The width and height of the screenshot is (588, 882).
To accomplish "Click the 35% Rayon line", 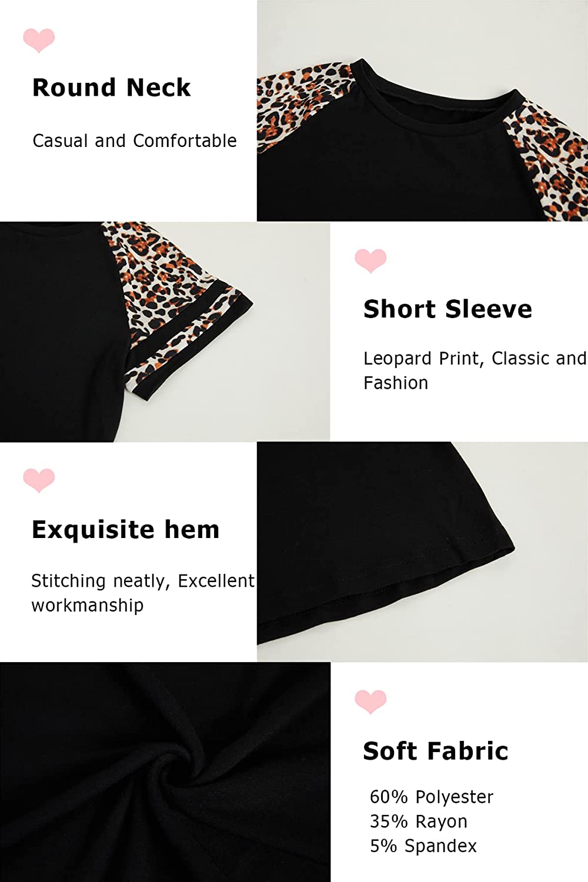I will pos(419,821).
